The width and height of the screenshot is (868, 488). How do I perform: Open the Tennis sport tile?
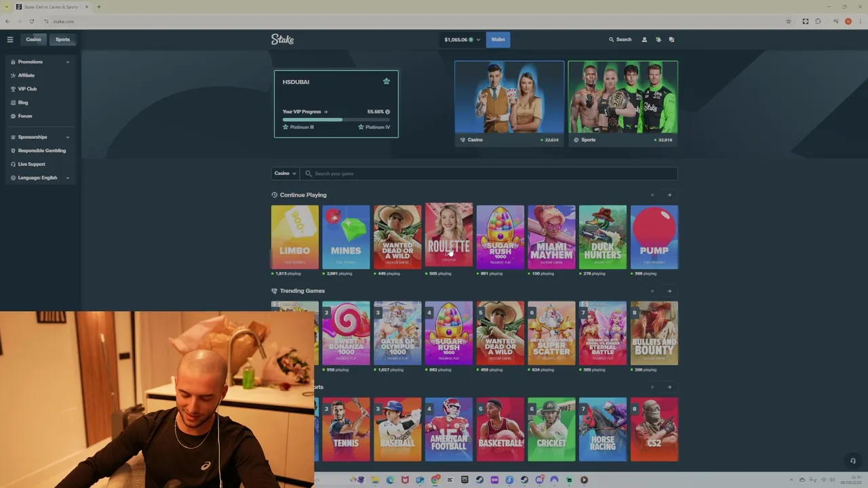click(346, 430)
